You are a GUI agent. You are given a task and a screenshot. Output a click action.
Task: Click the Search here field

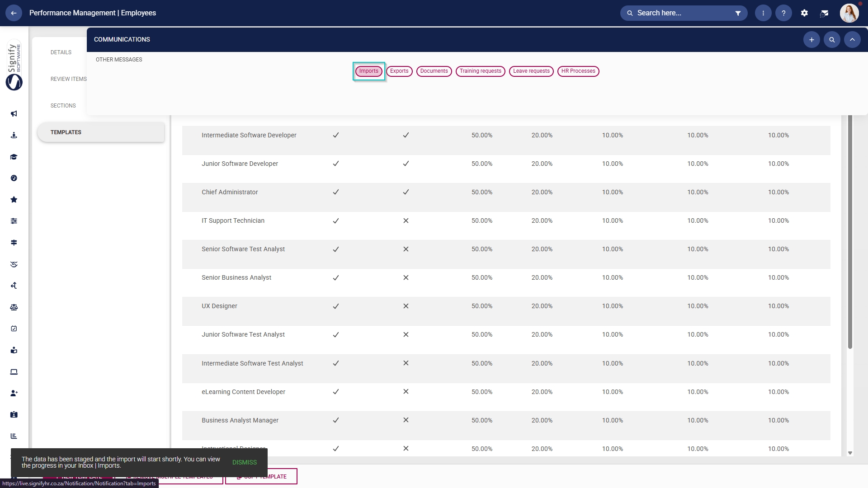(683, 13)
